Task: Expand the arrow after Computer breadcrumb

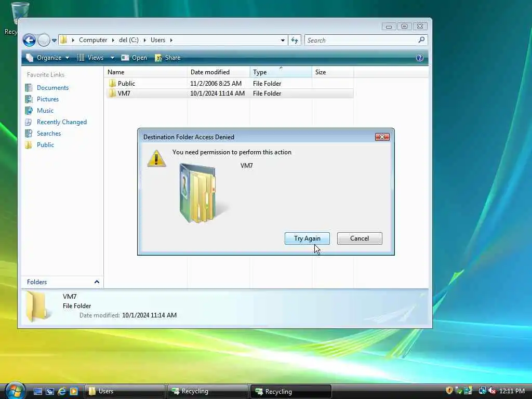Action: click(113, 40)
